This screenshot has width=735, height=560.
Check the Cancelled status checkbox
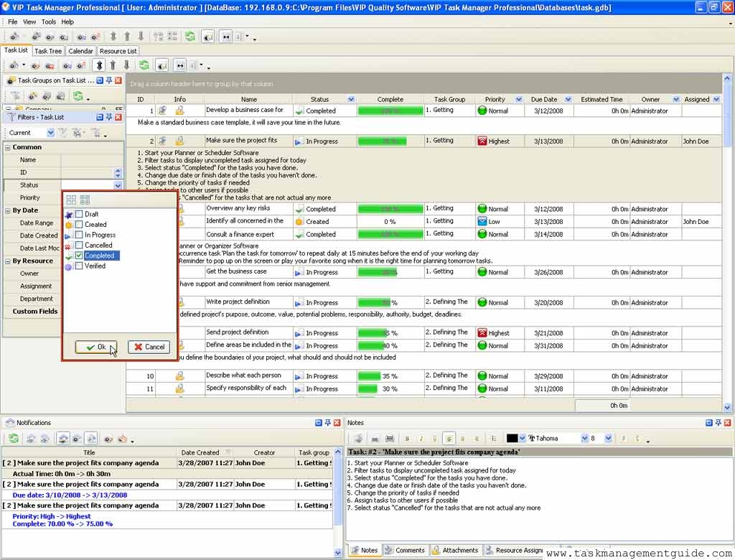point(79,246)
